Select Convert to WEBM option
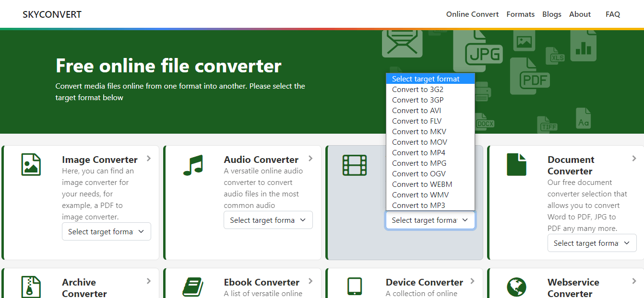Image resolution: width=644 pixels, height=298 pixels. 422,184
